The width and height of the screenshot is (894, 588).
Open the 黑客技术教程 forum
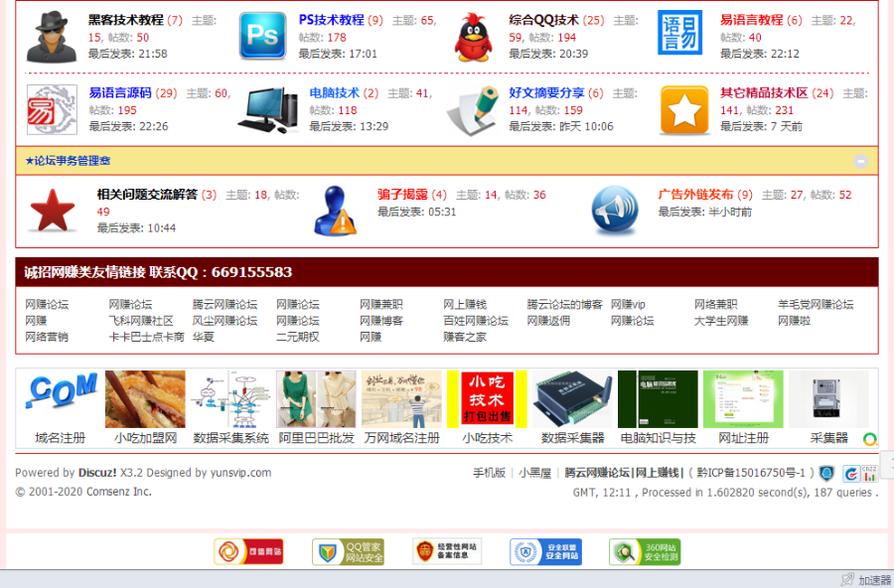point(125,20)
